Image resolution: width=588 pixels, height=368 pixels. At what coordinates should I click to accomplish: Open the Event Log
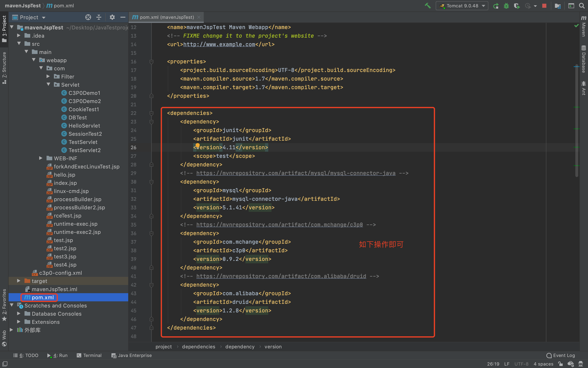(x=561, y=355)
